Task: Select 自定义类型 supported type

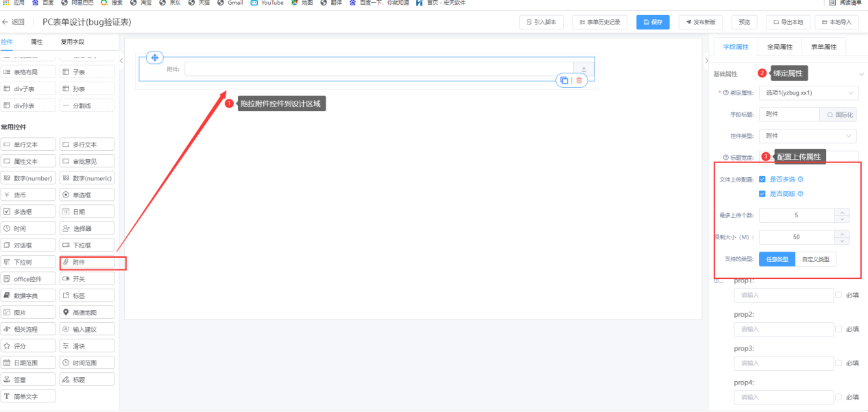Action: click(x=816, y=259)
